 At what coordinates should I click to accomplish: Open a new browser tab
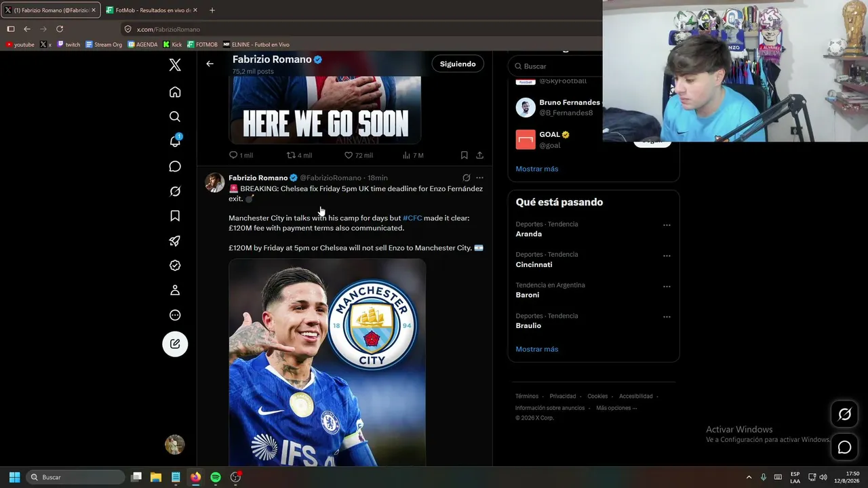[x=212, y=10]
